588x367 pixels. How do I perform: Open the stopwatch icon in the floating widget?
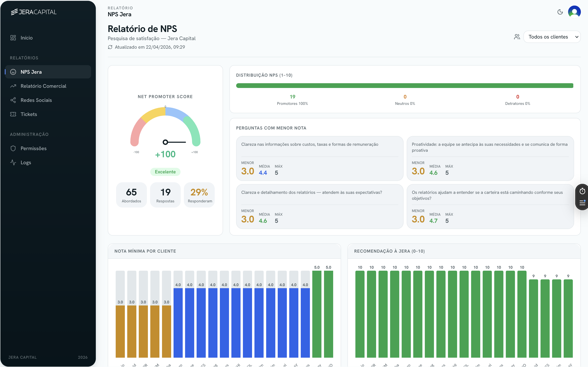[582, 191]
